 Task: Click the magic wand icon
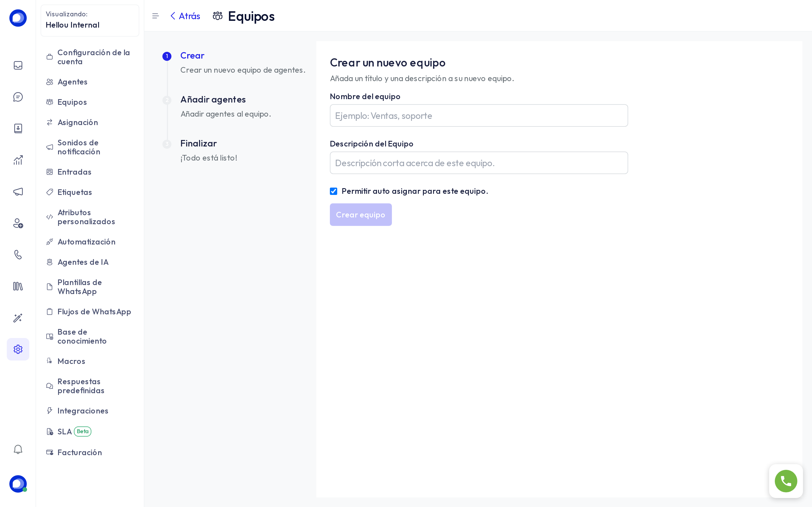[x=18, y=318]
